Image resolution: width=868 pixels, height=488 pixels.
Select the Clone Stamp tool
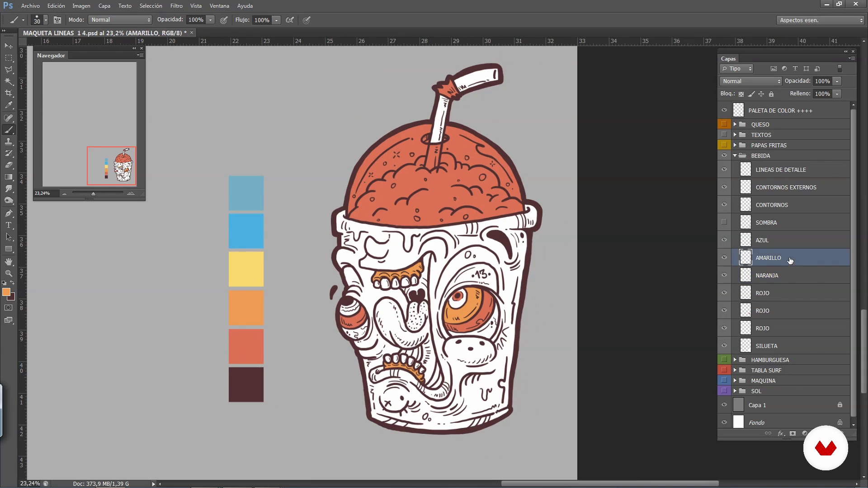[9, 141]
